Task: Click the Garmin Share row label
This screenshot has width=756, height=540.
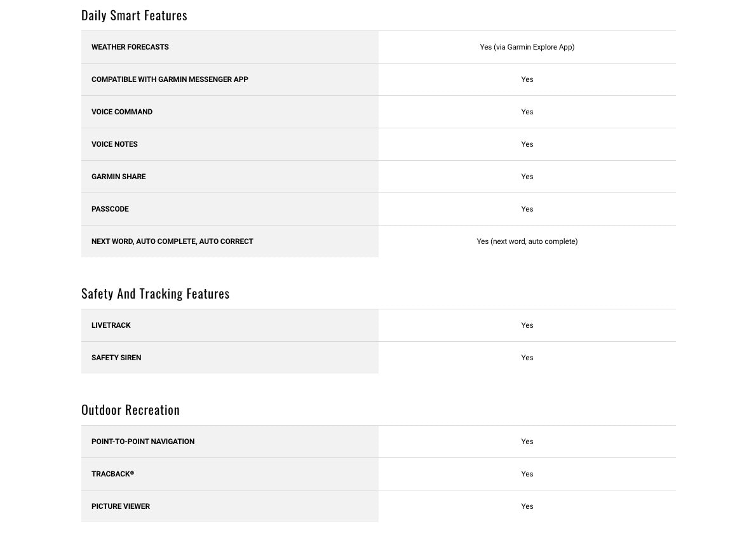Action: click(x=118, y=177)
